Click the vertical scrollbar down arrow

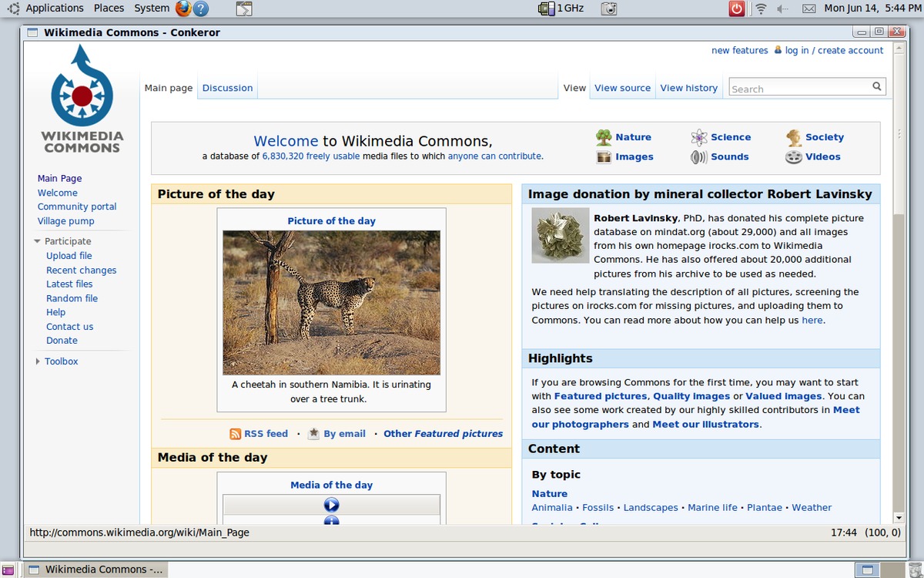tap(899, 517)
